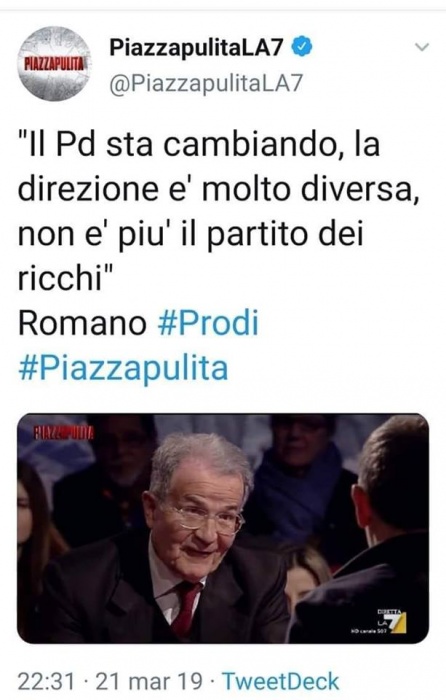The width and height of the screenshot is (446, 700).
Task: Click the Piazzapulita watermark in video
Action: (63, 433)
